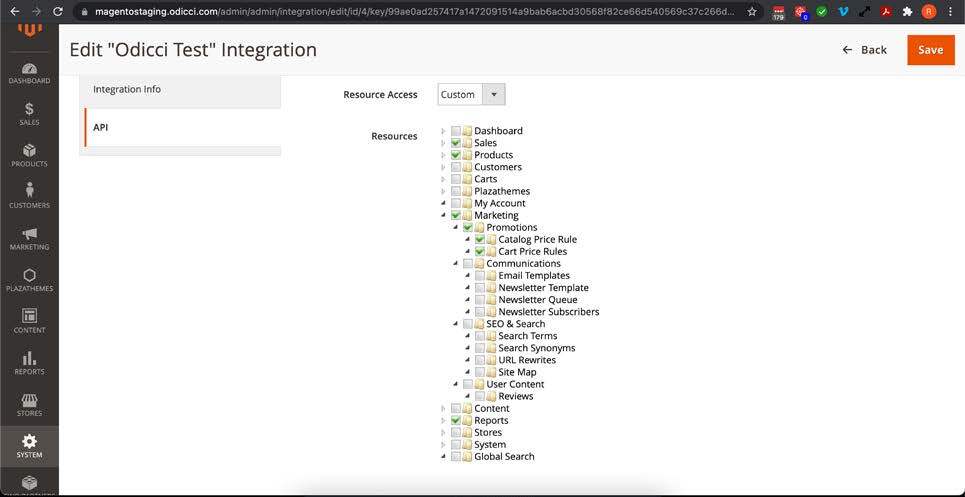Screen dimensions: 965x497
Task: Open the Resource Access dropdown
Action: tap(471, 95)
